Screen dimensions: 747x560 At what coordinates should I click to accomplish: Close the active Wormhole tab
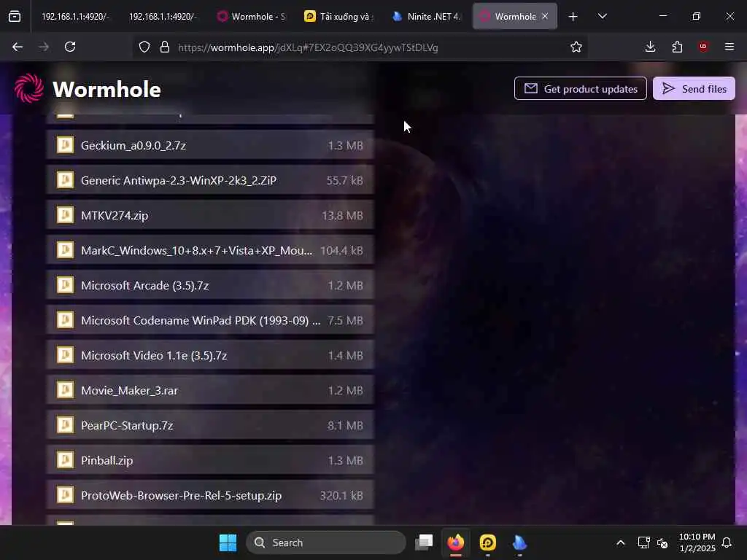pyautogui.click(x=545, y=16)
